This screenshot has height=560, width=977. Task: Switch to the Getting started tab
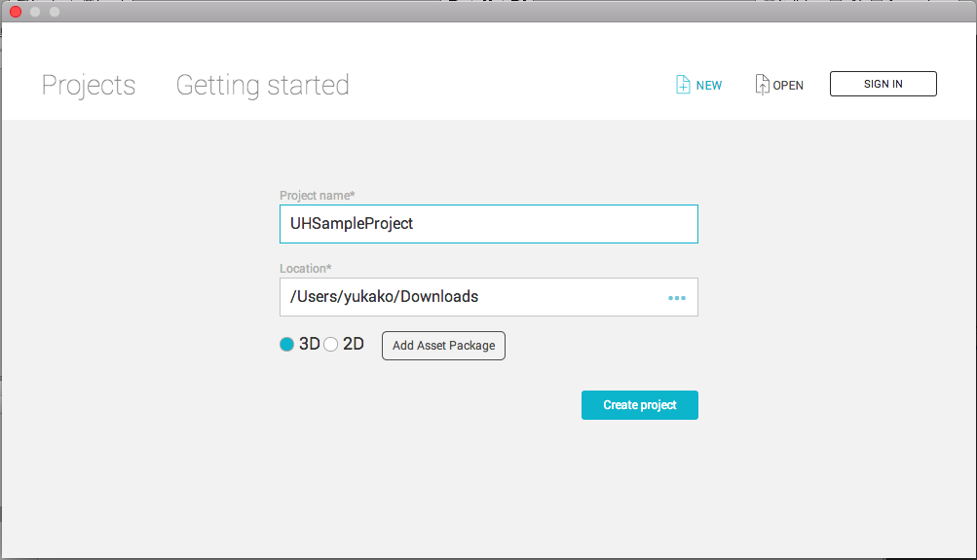pos(262,86)
